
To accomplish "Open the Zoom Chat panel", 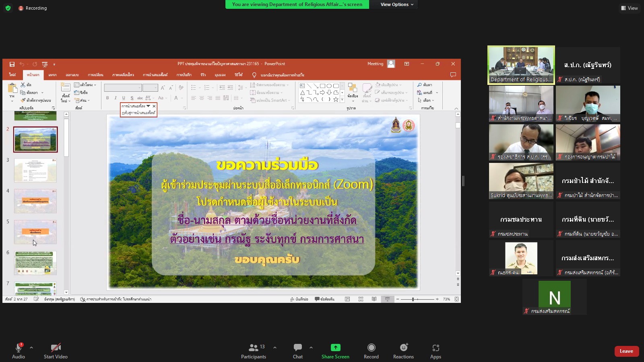I will (298, 351).
